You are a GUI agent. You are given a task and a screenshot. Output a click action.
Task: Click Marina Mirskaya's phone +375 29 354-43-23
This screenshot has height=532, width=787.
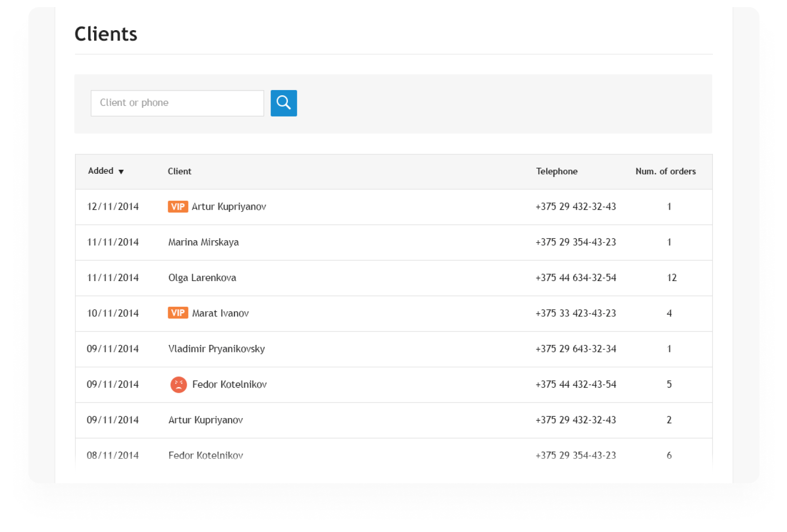[x=576, y=242]
